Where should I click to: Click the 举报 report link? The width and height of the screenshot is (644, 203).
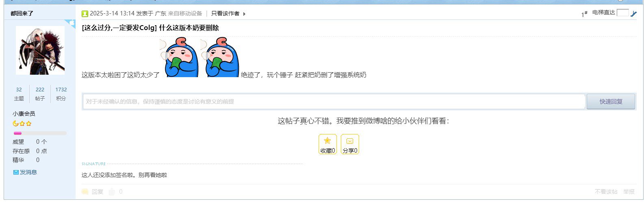pos(629,192)
